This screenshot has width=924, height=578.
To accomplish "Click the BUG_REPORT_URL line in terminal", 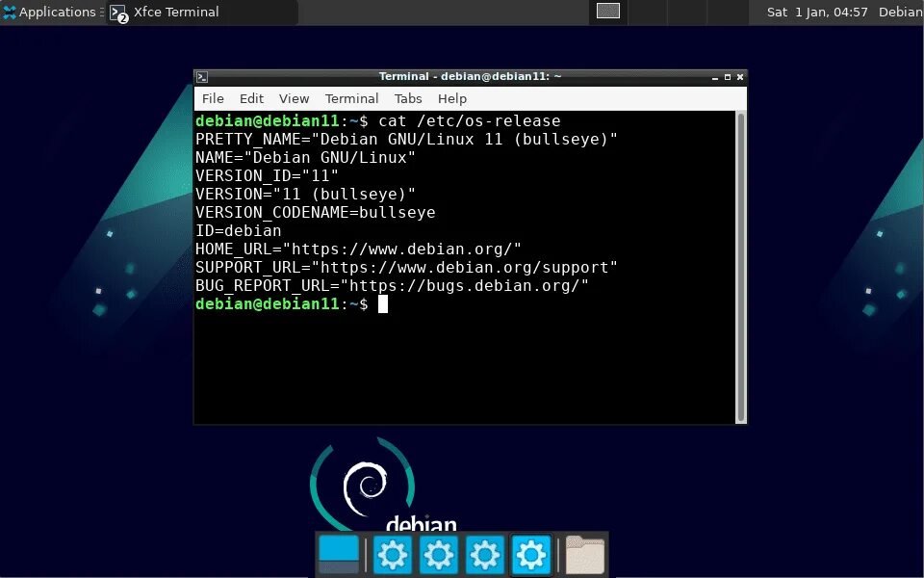I will point(392,285).
